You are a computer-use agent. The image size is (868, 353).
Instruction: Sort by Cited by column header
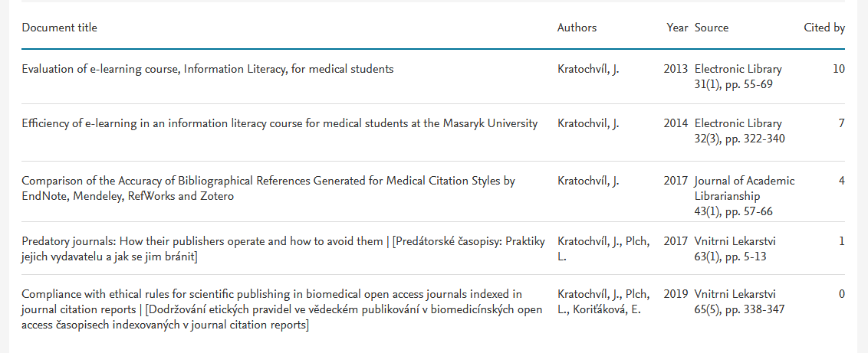click(x=824, y=28)
